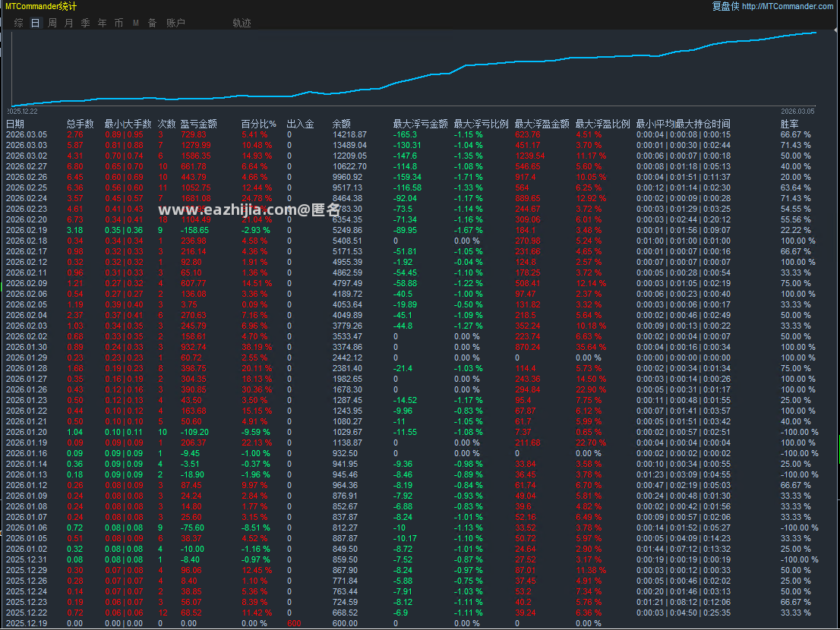Open the 周 weekly tab
Viewport: 840px width, 630px height.
coord(52,23)
